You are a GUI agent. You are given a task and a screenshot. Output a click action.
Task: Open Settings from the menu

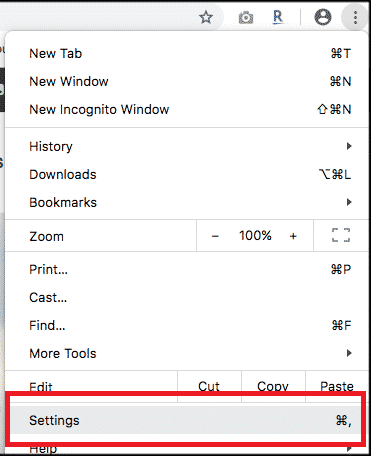[187, 420]
